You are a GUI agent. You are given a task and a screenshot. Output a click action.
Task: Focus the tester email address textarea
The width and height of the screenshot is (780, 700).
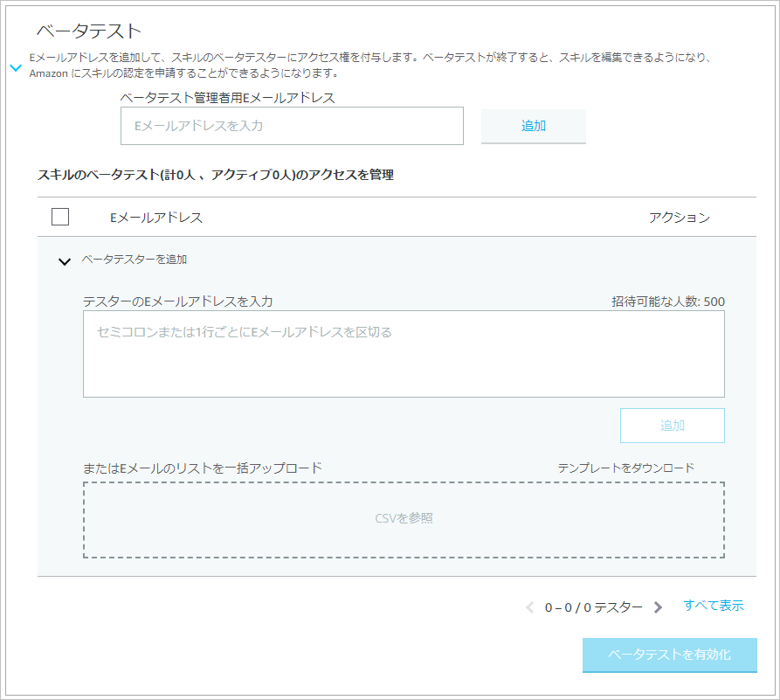(x=404, y=354)
